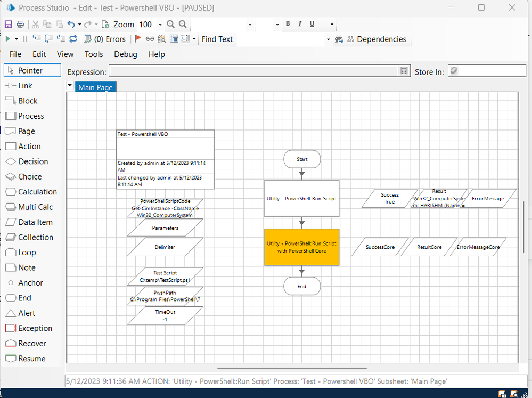Viewport: 532px width, 398px height.
Task: Switch to the Main Page tab
Action: 96,87
